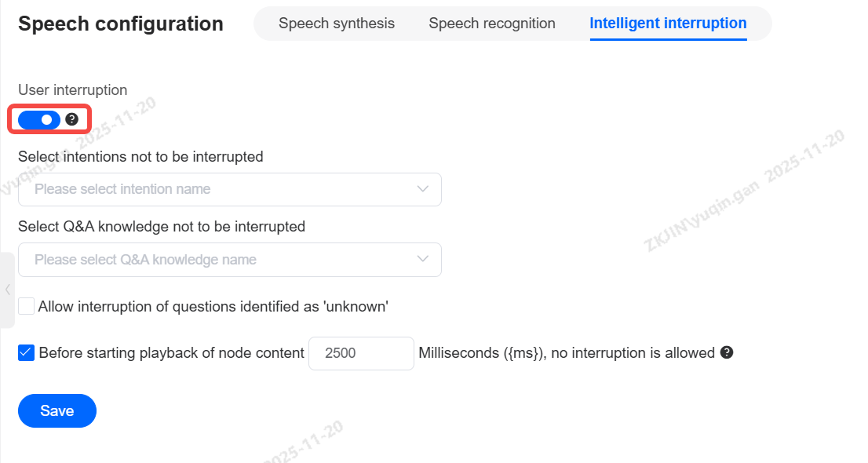Focus the 2500 milliseconds input field
The height and width of the screenshot is (463, 868).
[361, 353]
